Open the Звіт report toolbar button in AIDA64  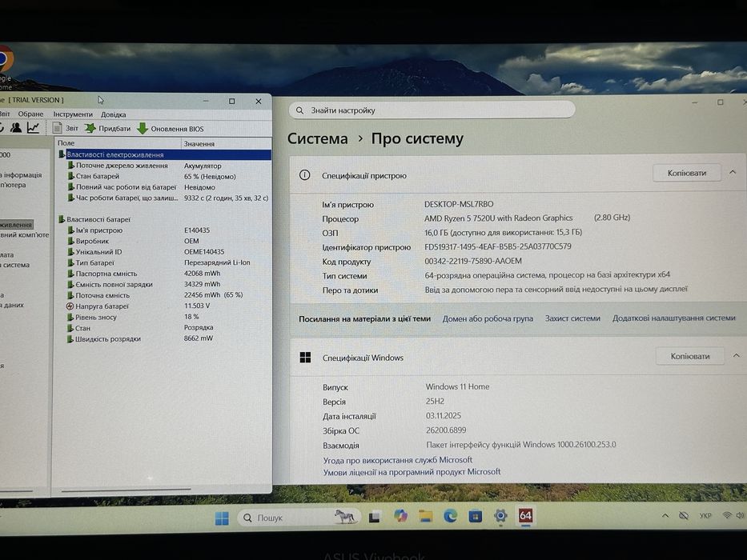(x=66, y=129)
